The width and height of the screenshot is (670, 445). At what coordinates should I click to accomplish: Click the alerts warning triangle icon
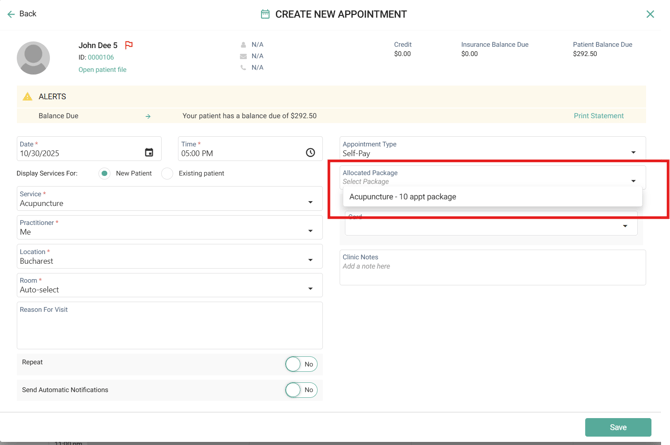click(x=27, y=97)
